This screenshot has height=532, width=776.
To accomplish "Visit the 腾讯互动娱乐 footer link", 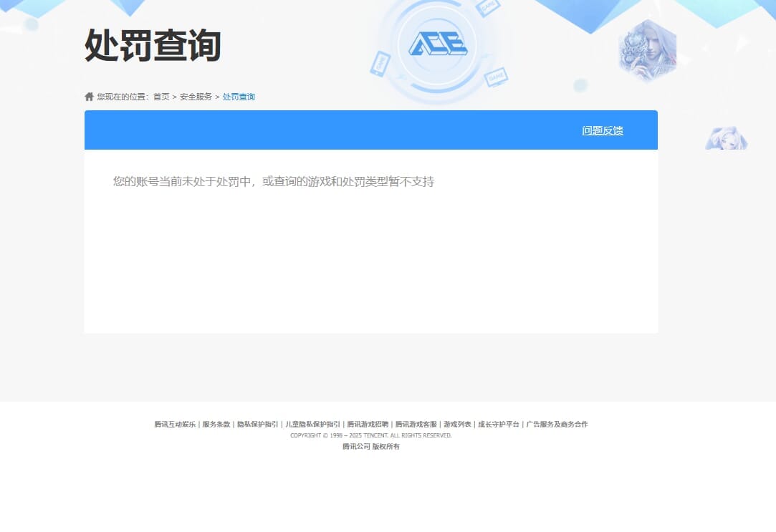I will pos(174,424).
